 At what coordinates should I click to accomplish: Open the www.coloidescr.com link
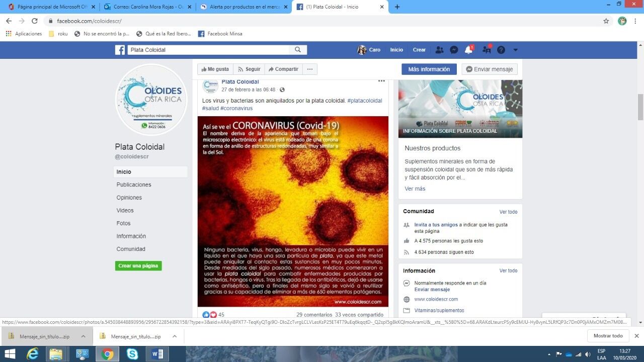coord(436,299)
